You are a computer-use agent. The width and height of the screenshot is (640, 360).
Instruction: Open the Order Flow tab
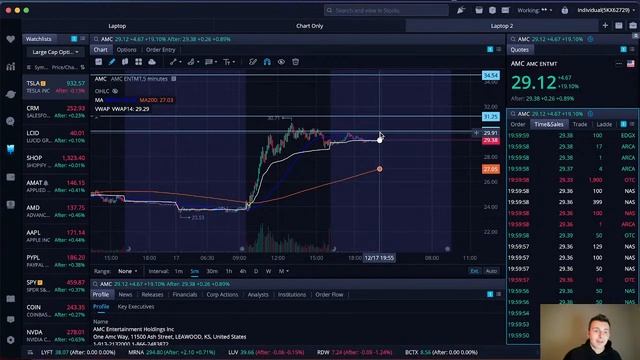[x=329, y=294]
